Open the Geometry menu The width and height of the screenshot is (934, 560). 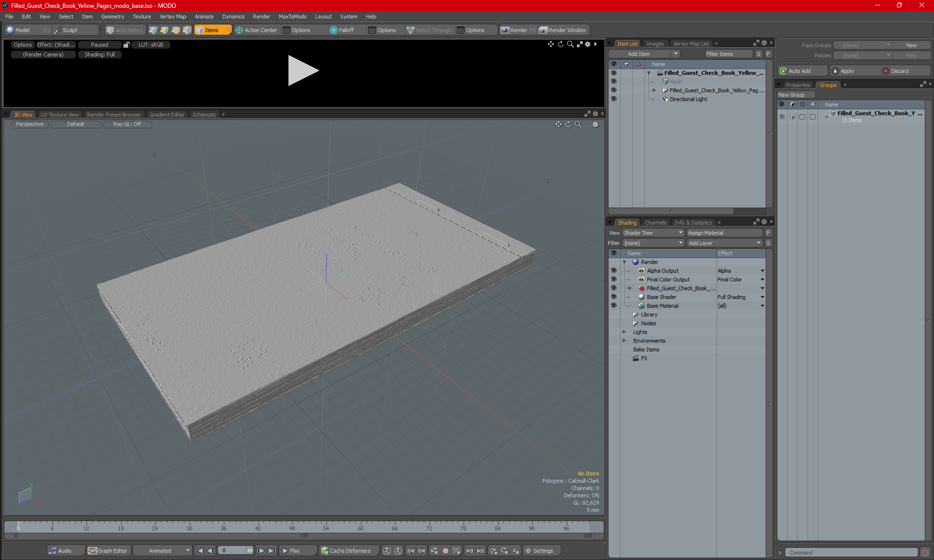coord(112,17)
